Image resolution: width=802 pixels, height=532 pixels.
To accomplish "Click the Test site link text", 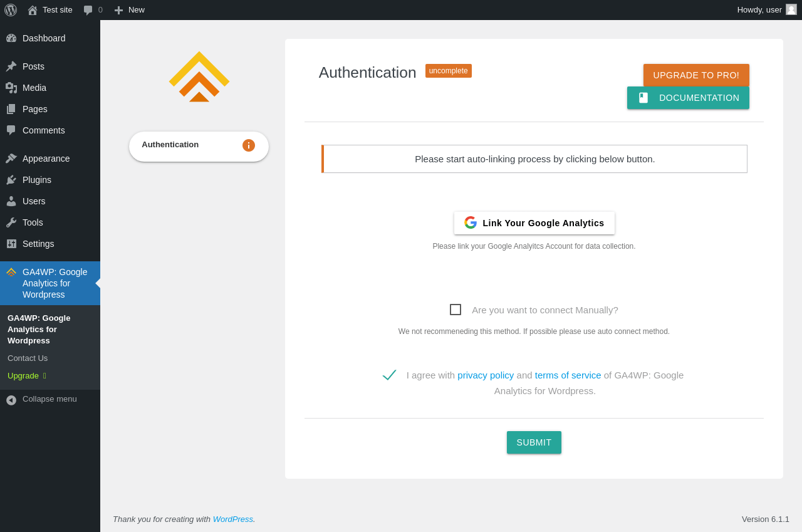I will tap(58, 10).
